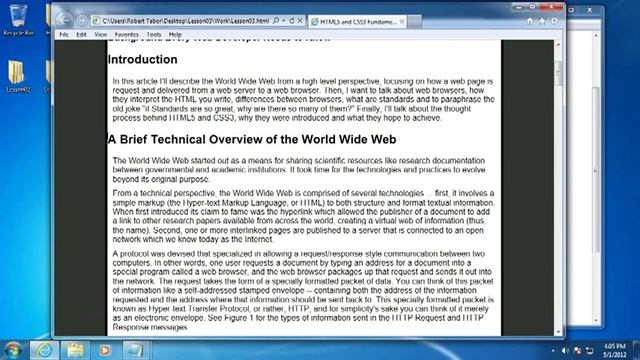Open the File menu
The width and height of the screenshot is (640, 360).
[x=64, y=35]
